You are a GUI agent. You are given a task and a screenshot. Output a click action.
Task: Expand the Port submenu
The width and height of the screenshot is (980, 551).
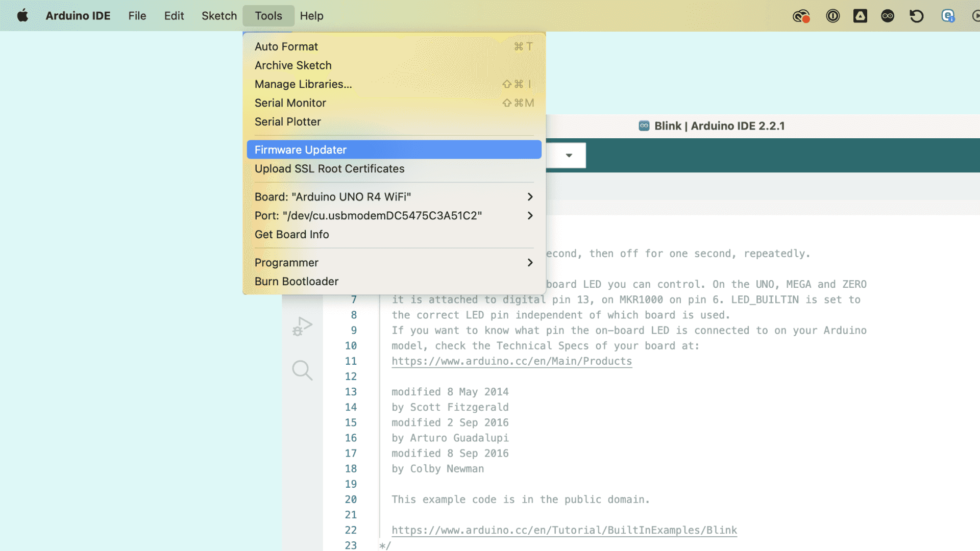click(530, 216)
